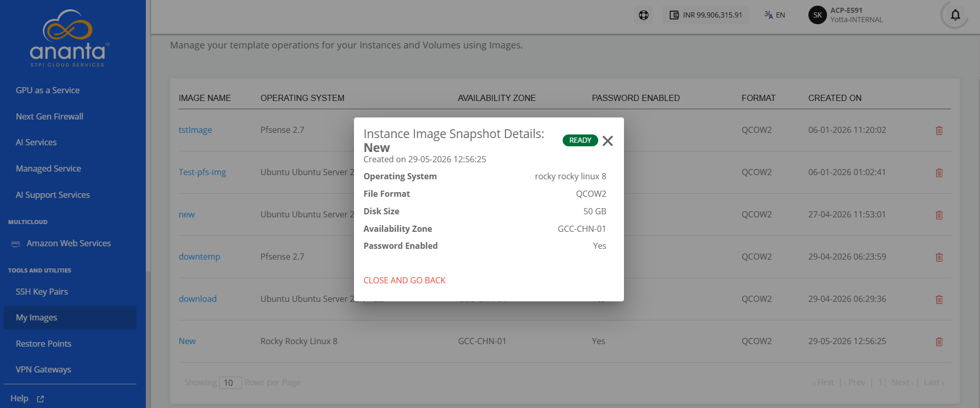This screenshot has height=408, width=980.
Task: Close the snapshot details dialog with X
Action: point(607,141)
